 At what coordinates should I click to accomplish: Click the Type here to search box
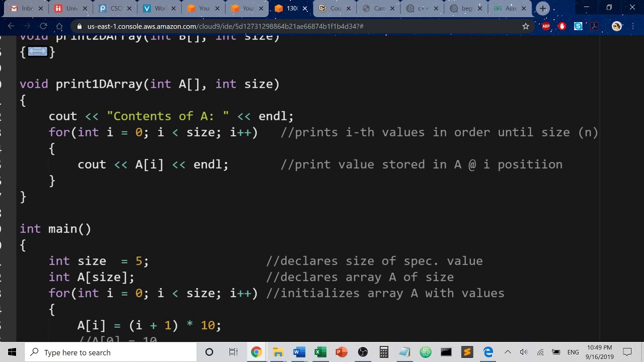[111, 352]
